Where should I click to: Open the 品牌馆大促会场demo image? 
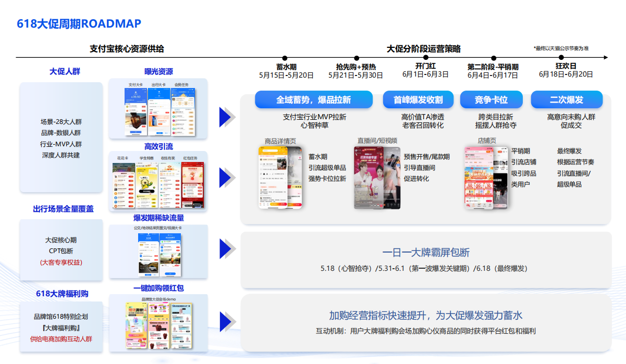[x=158, y=325]
